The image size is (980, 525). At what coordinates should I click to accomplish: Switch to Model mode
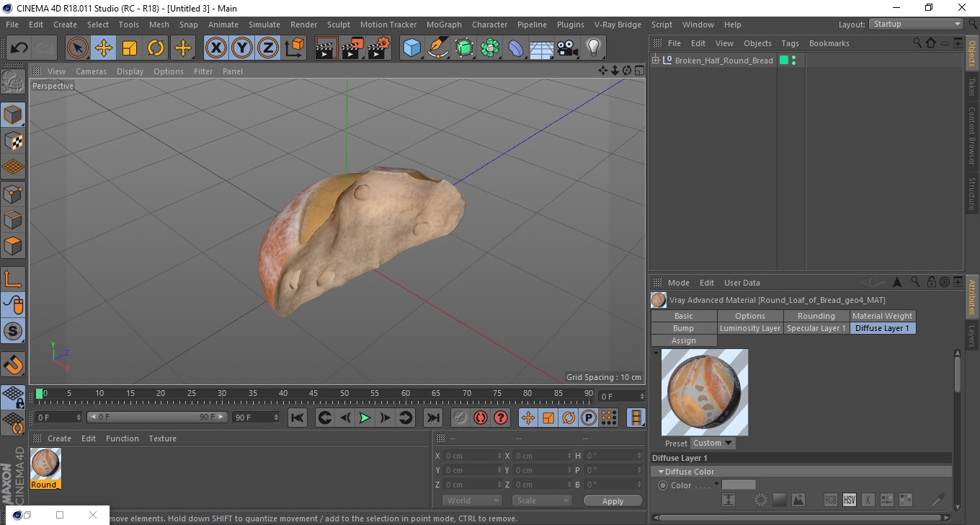[x=13, y=115]
